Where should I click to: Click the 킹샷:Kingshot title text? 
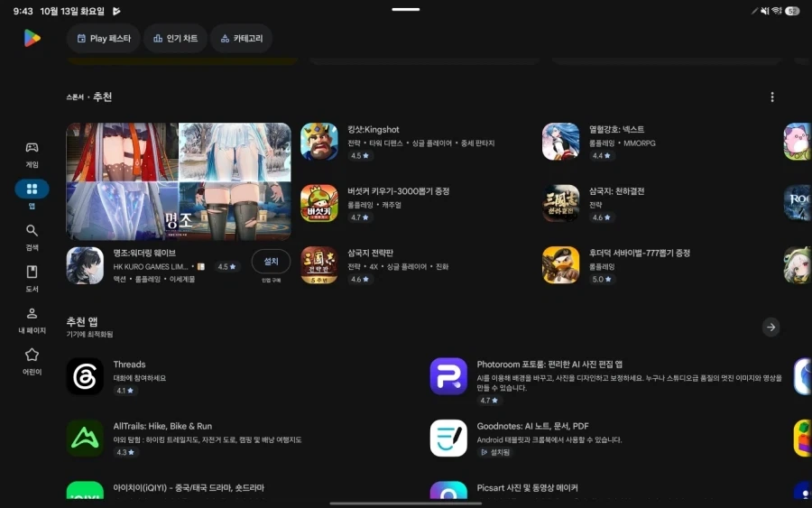[x=374, y=129]
